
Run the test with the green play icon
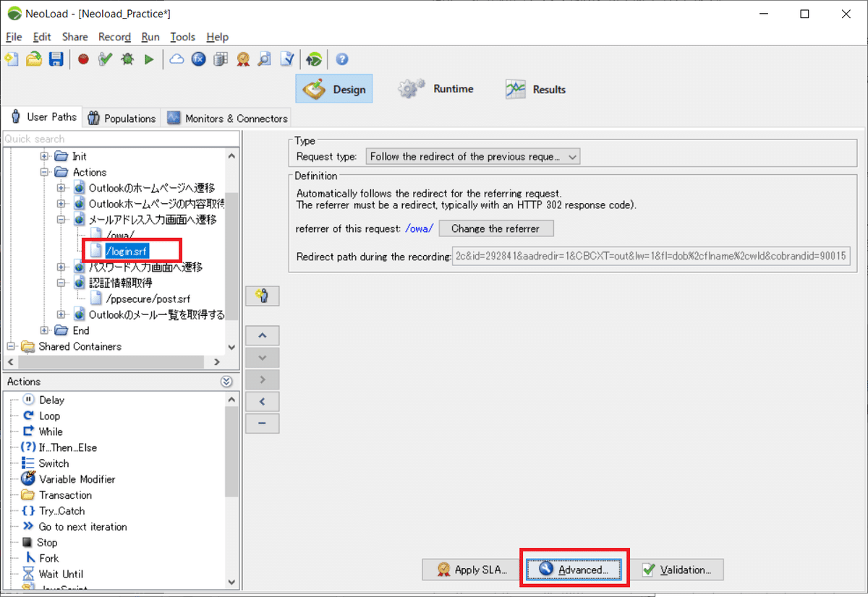click(x=149, y=59)
